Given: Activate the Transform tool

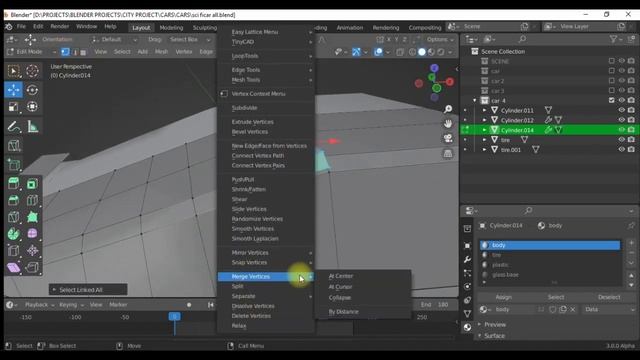Looking at the screenshot, I should click(x=32, y=107).
